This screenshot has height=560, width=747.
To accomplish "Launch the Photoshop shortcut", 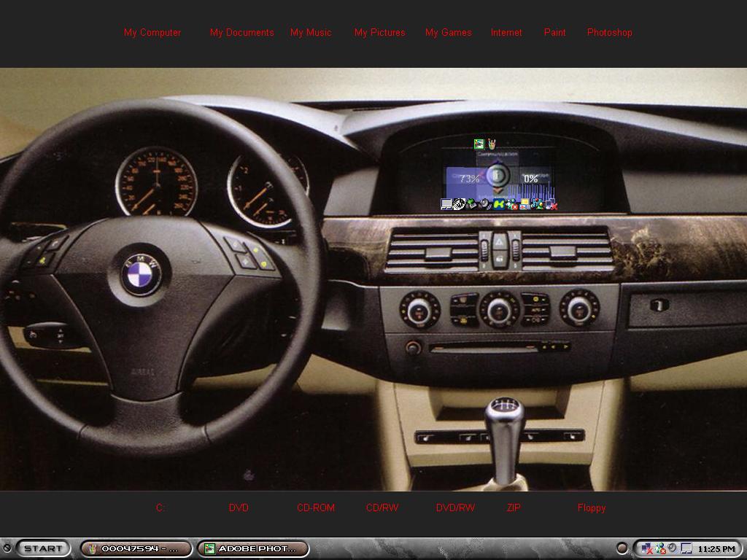I will 610,33.
